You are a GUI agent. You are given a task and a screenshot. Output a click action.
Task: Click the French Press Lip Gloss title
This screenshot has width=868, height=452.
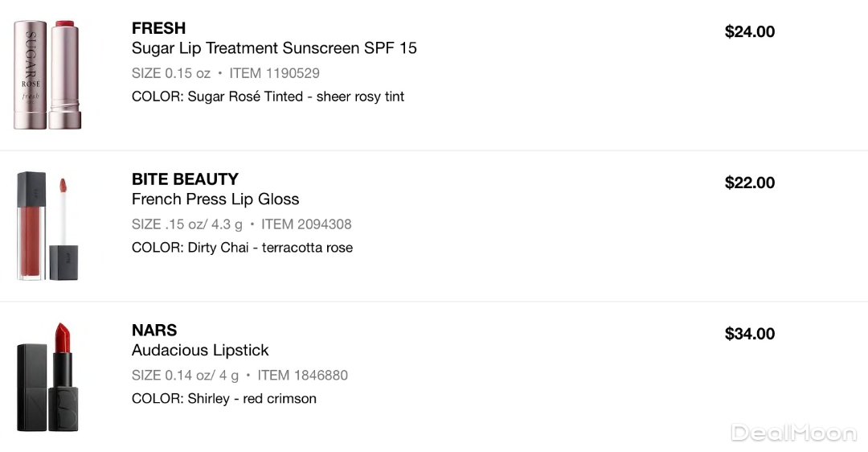point(215,199)
